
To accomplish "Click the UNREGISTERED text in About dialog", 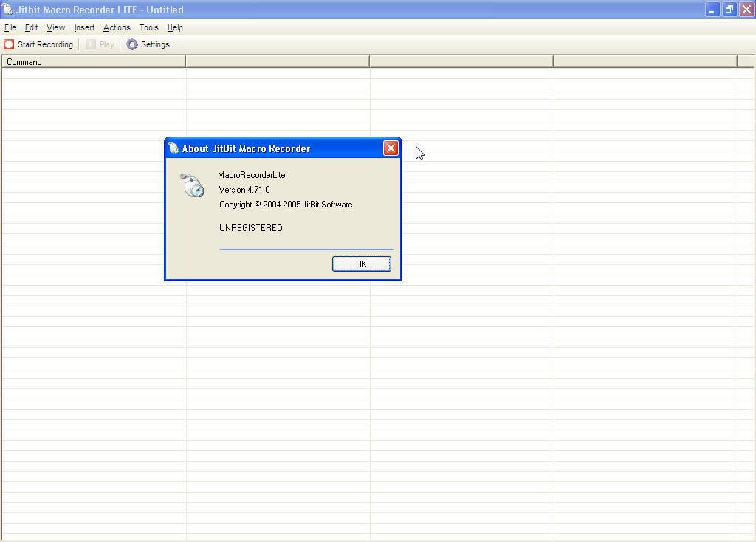I will 250,228.
